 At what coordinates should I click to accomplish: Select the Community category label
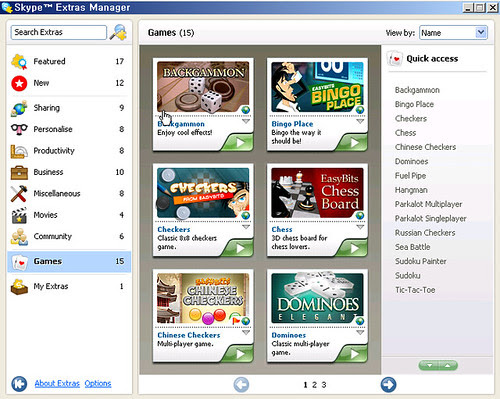[x=53, y=236]
